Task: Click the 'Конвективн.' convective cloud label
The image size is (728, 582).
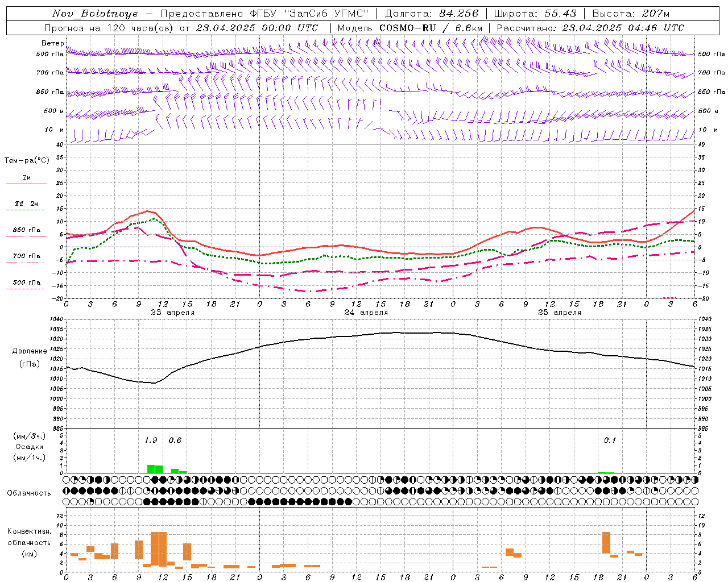Action: [30, 531]
